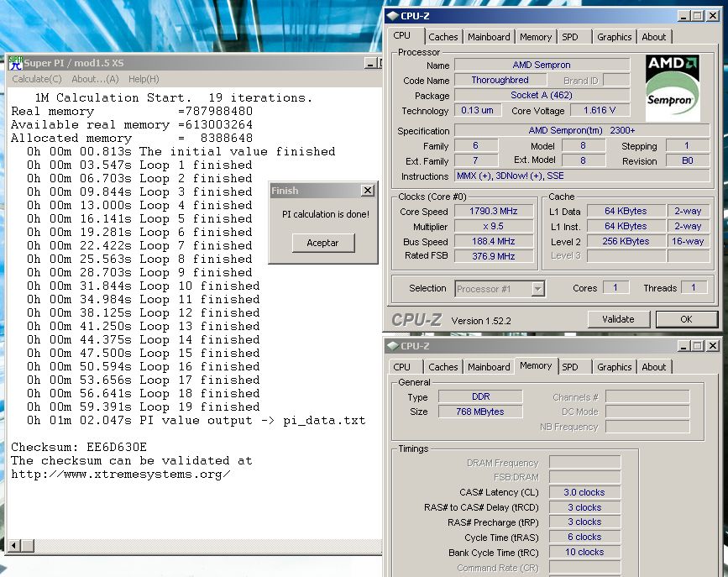728x577 pixels.
Task: Click the empty DRAM Frequency field
Action: pos(584,462)
